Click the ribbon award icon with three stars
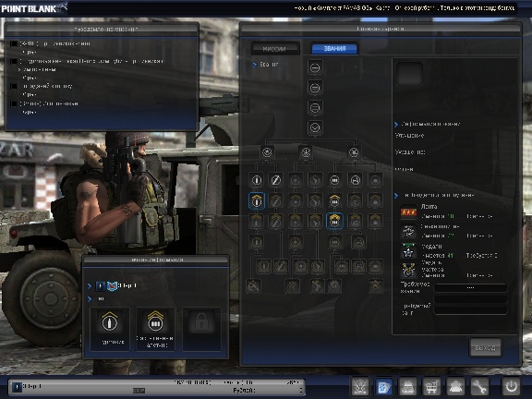Viewport: 532px width, 399px height. tap(408, 212)
